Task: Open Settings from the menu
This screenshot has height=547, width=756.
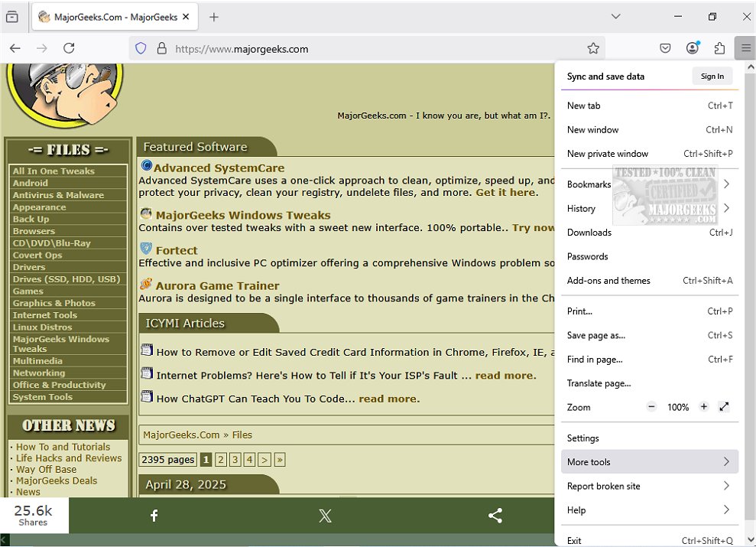Action: click(583, 438)
